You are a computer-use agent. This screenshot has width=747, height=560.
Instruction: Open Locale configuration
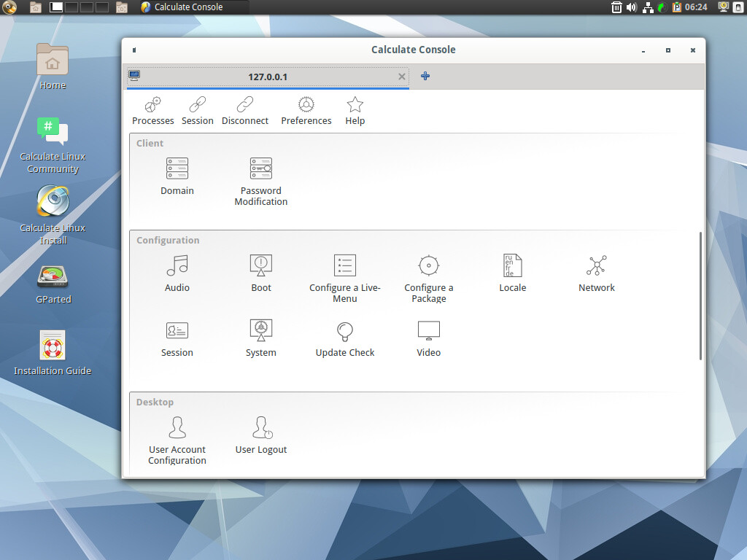click(513, 273)
